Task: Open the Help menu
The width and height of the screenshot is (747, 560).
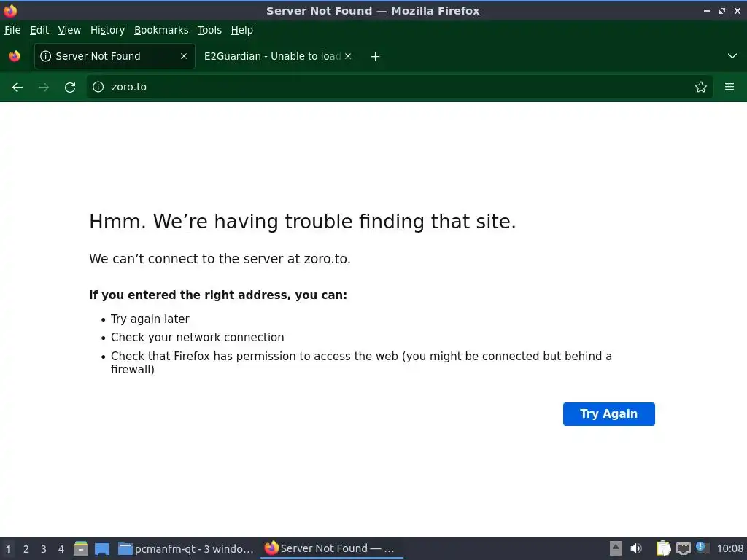Action: (x=242, y=30)
